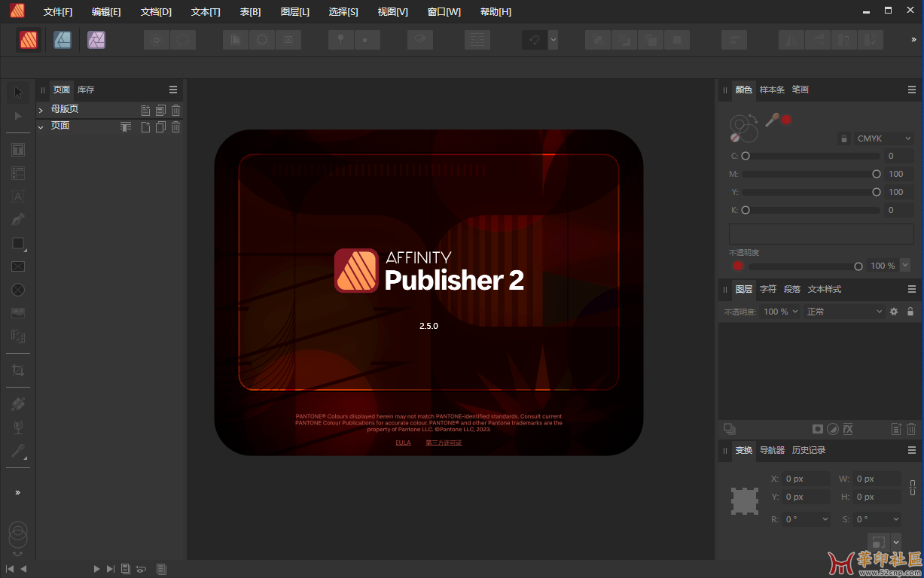
Task: Select the Crop tool
Action: (x=18, y=370)
